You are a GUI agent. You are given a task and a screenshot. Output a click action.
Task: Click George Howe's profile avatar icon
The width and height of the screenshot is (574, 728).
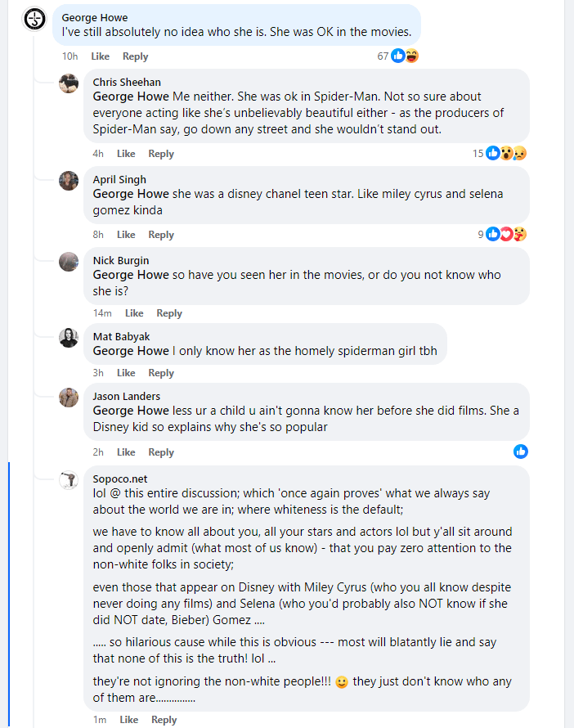click(34, 19)
